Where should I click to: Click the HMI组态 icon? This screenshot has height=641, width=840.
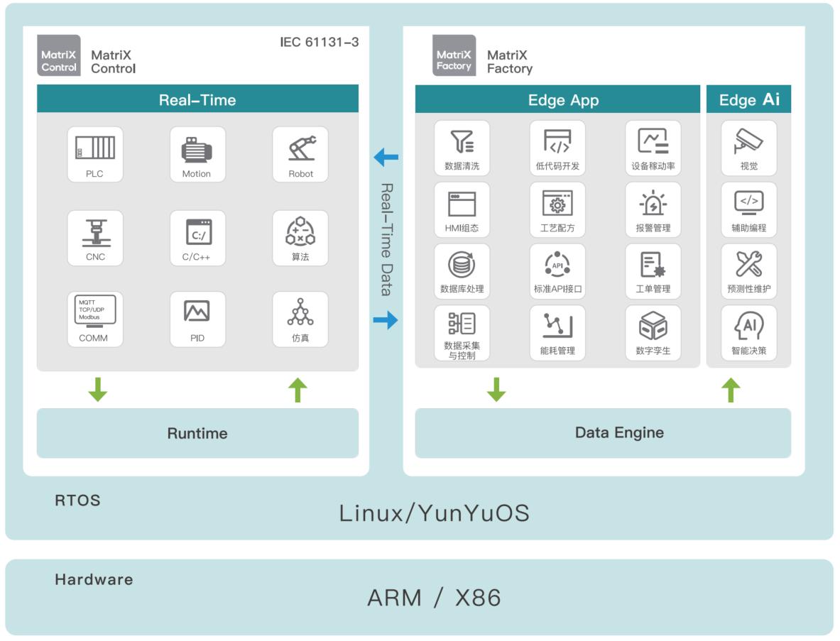(462, 209)
